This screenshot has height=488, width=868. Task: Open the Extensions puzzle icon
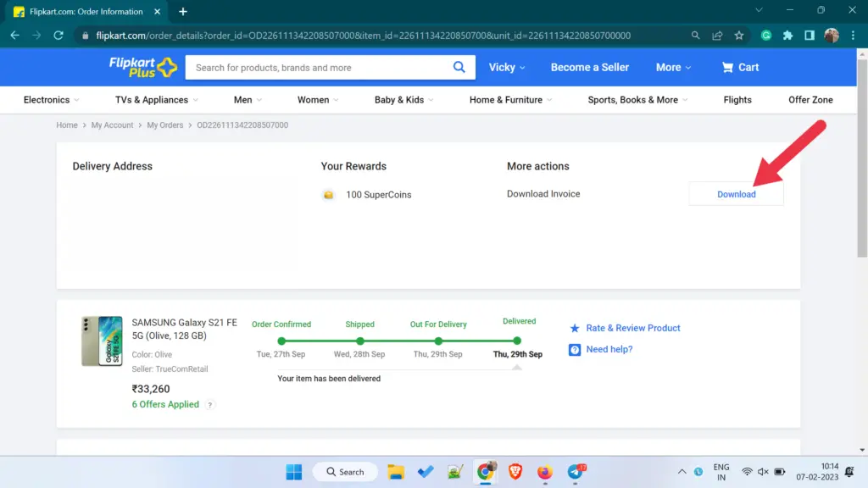(787, 36)
